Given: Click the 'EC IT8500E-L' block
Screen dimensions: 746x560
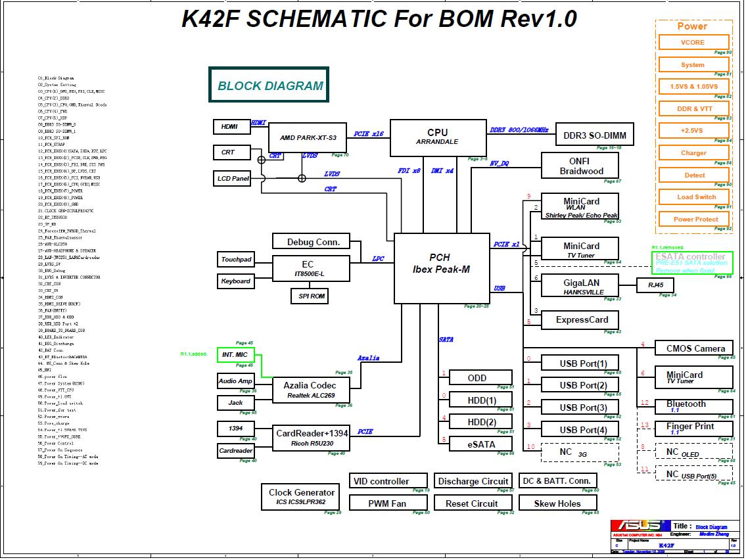Looking at the screenshot, I should tap(311, 268).
